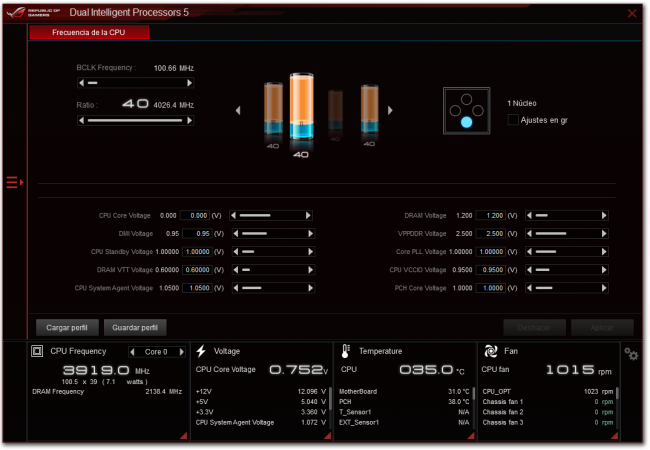This screenshot has width=650, height=450.
Task: Increase Ratio with right arrow
Action: [189, 121]
